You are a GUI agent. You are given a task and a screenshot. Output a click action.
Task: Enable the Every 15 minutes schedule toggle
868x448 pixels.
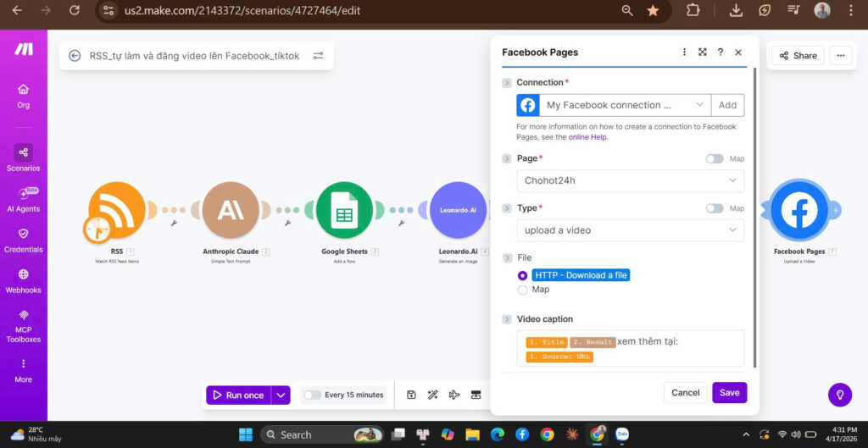(x=312, y=395)
